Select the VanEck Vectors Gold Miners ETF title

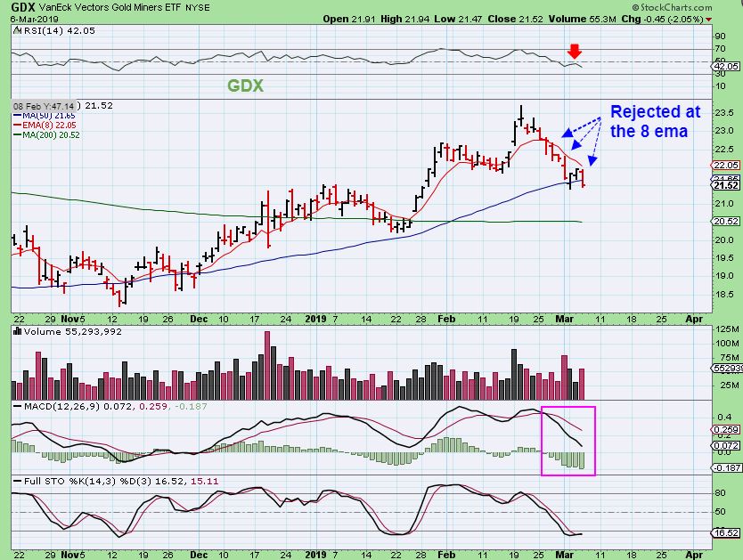coord(109,8)
